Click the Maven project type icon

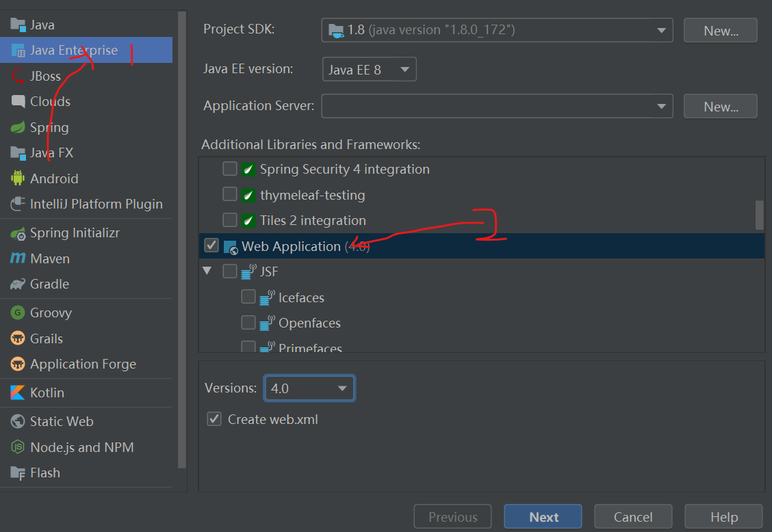click(x=18, y=258)
